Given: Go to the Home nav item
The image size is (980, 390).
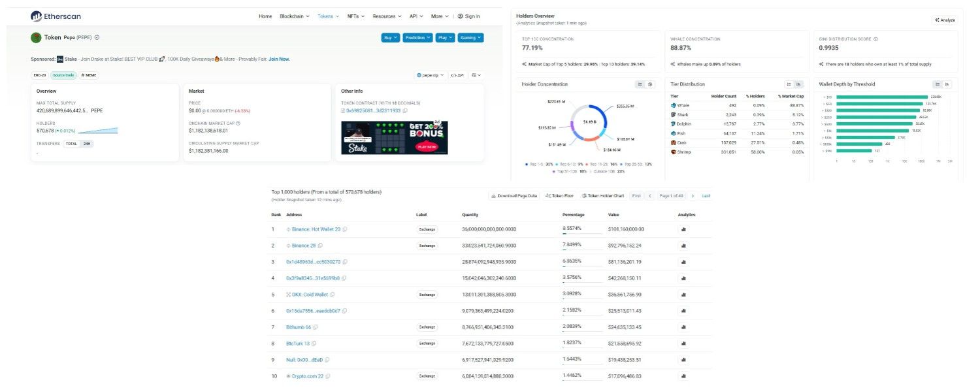Looking at the screenshot, I should (265, 16).
